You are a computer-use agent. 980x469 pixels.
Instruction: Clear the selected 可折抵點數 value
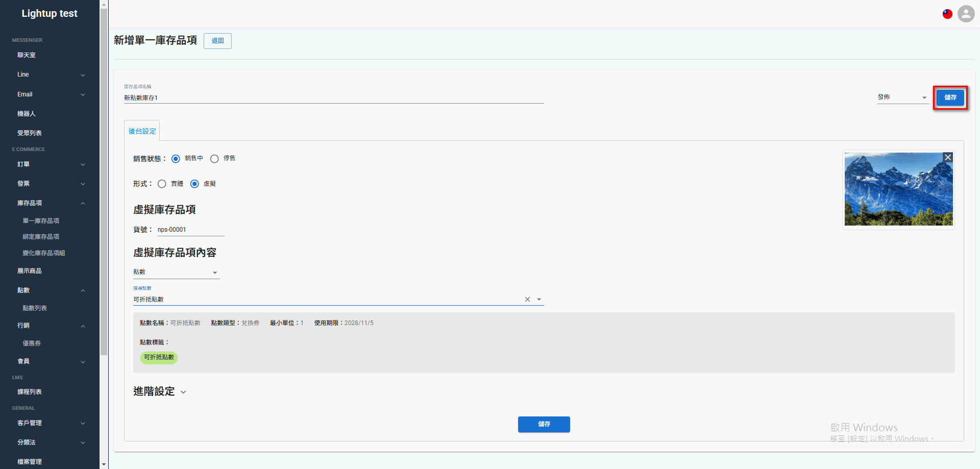tap(527, 300)
